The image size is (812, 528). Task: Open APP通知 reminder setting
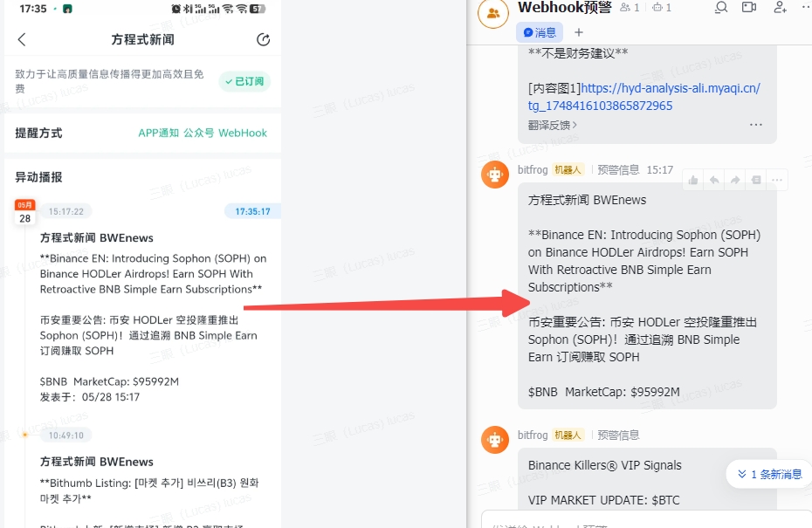tap(158, 133)
